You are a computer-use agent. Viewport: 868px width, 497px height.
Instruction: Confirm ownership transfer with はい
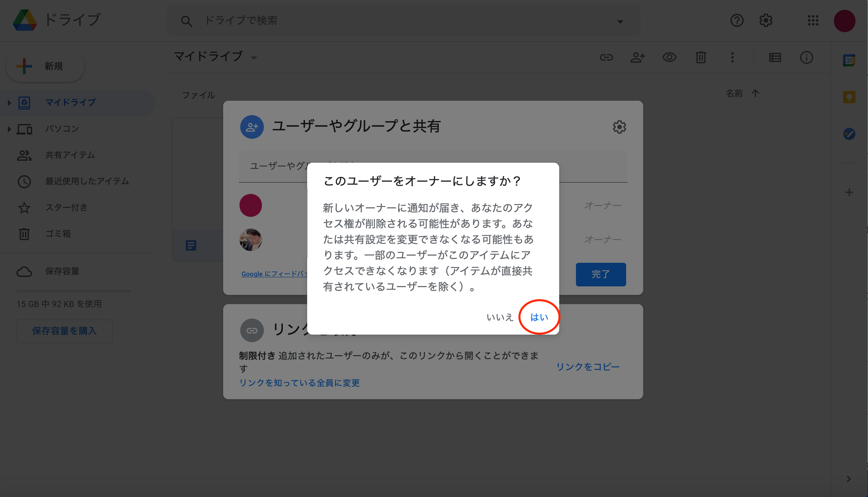coord(539,317)
